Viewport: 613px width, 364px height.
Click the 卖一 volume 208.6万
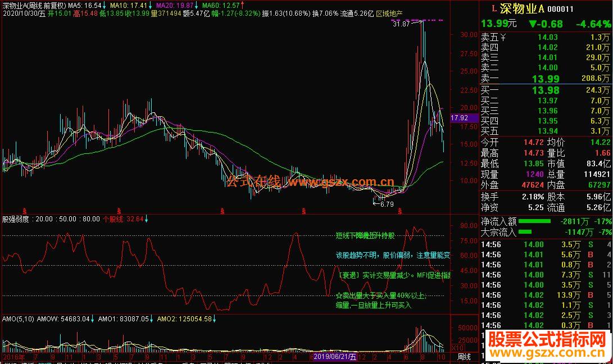[x=596, y=79]
